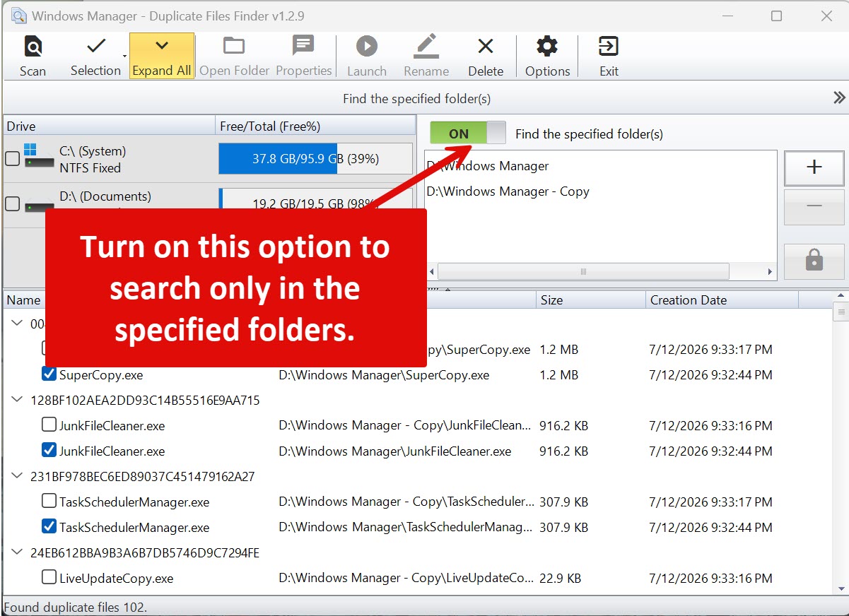Check TaskSchedulerManager.exe in the Copy folder

click(49, 502)
